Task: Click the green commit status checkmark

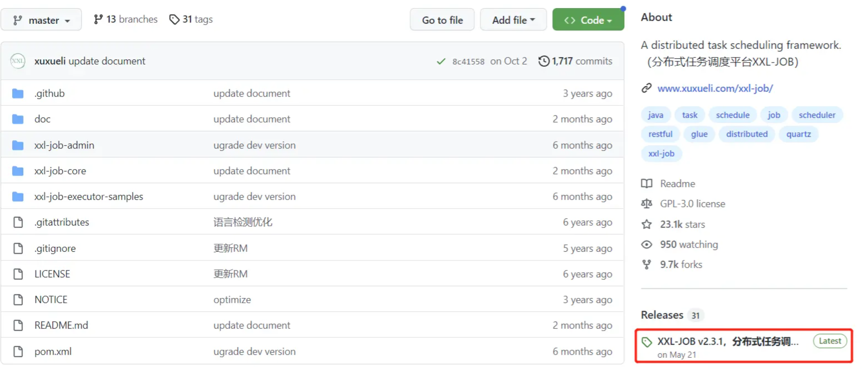Action: pos(441,61)
